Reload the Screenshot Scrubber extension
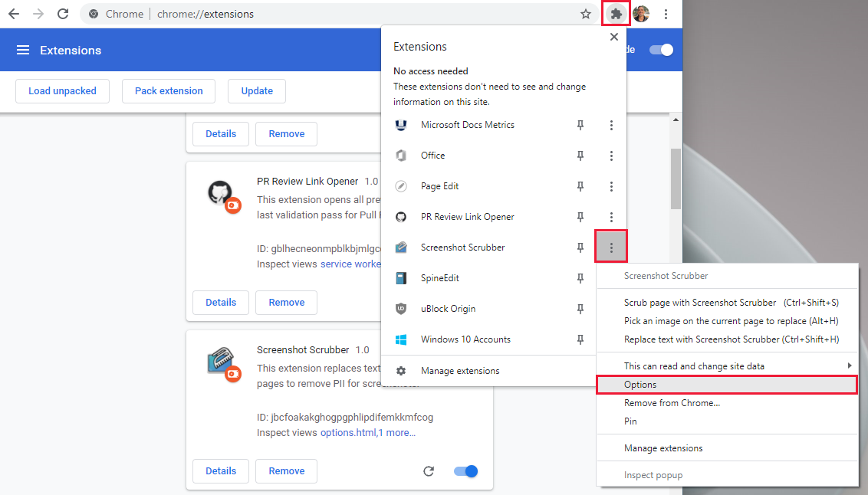Viewport: 868px width, 495px height. coord(429,471)
